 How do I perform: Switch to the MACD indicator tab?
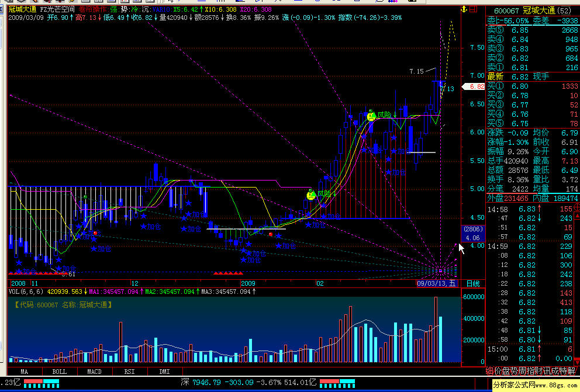[94, 372]
